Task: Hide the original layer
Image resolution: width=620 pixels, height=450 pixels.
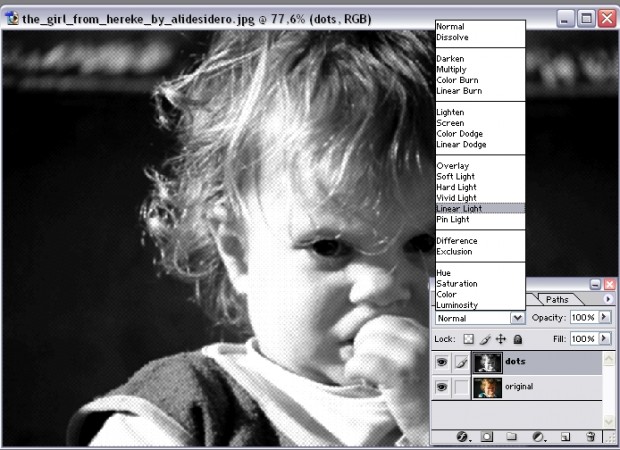Action: click(442, 387)
